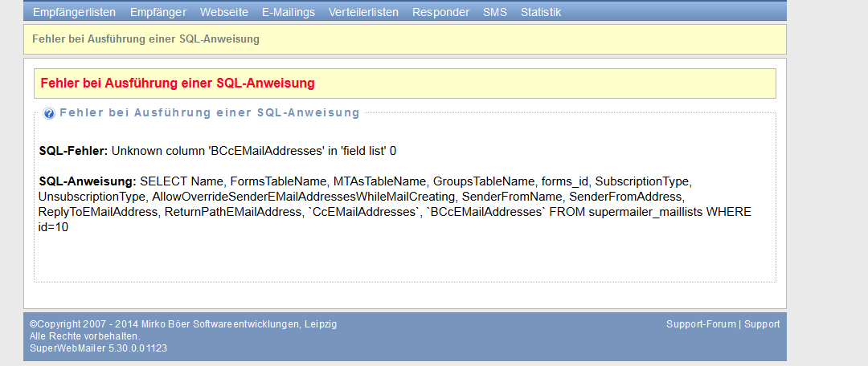Open the Empfänger menu

158,12
